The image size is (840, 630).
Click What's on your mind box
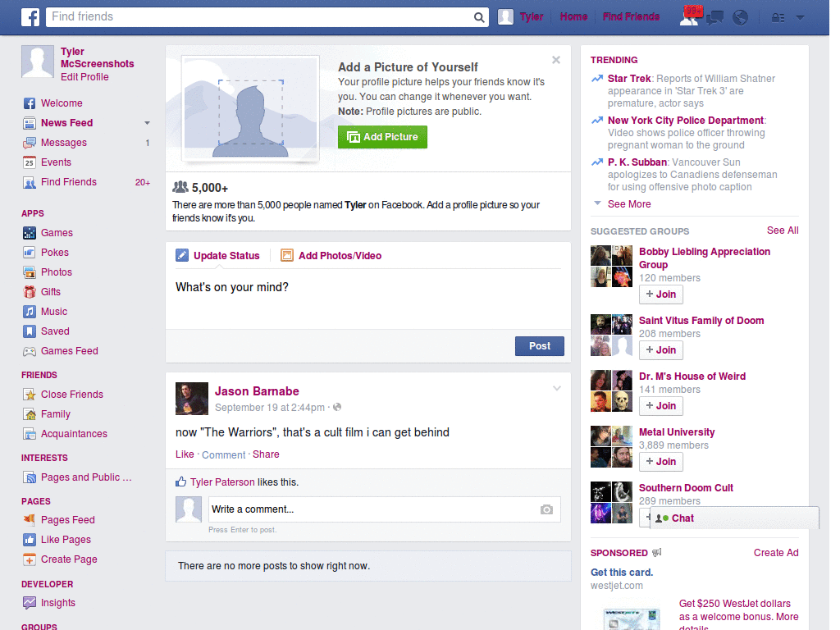(368, 298)
